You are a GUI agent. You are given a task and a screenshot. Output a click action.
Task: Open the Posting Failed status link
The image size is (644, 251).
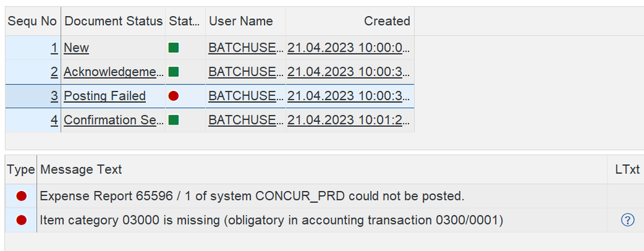click(105, 96)
